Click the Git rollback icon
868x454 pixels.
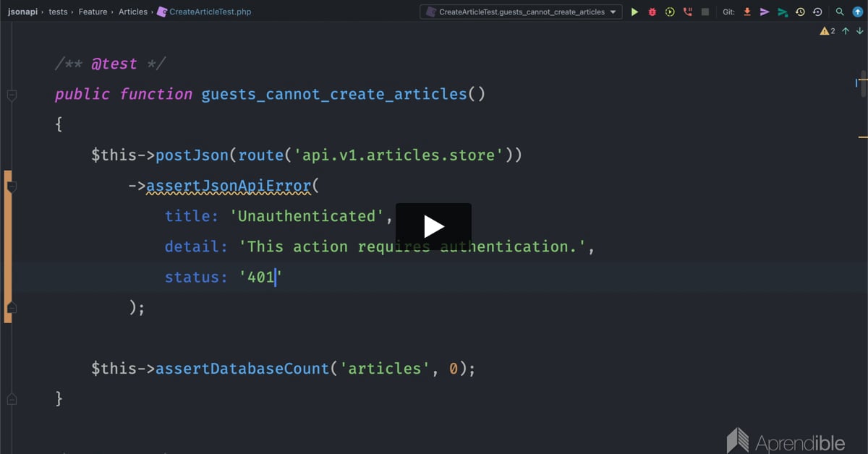(x=817, y=12)
